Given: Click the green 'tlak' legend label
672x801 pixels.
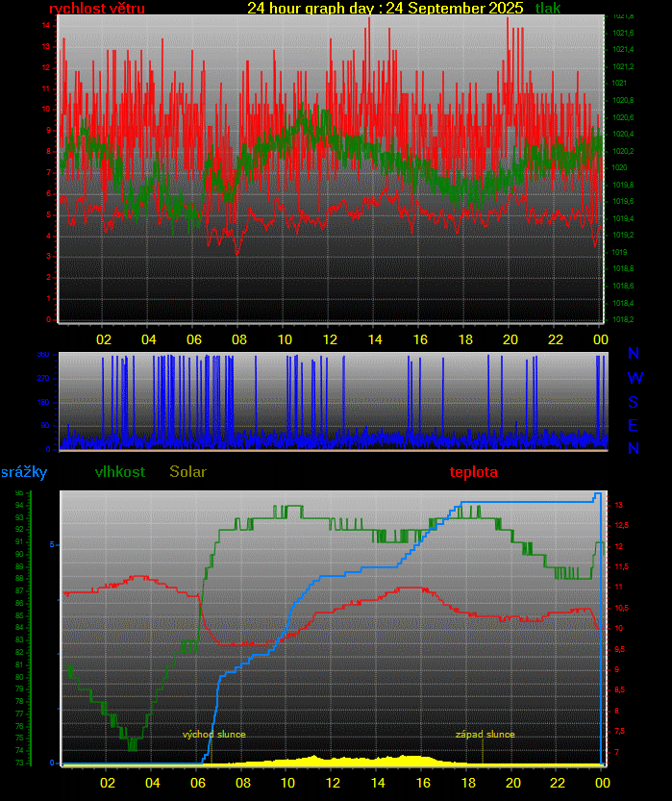Looking at the screenshot, I should pos(548,9).
